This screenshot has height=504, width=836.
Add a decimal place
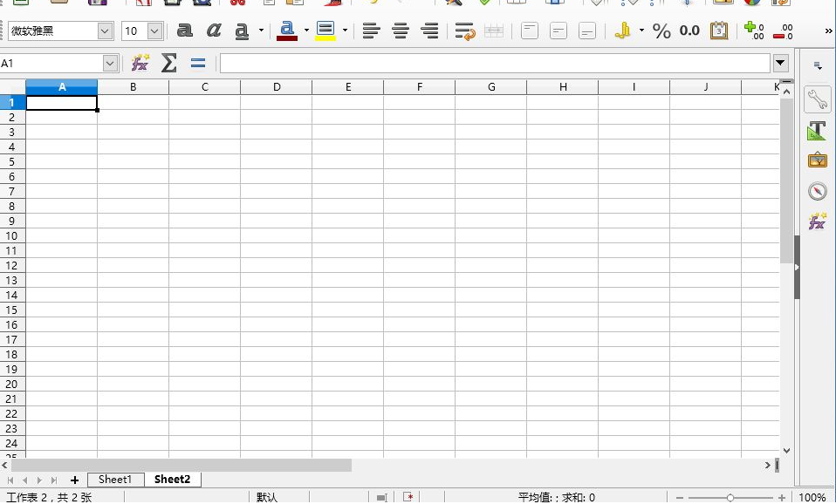point(754,31)
